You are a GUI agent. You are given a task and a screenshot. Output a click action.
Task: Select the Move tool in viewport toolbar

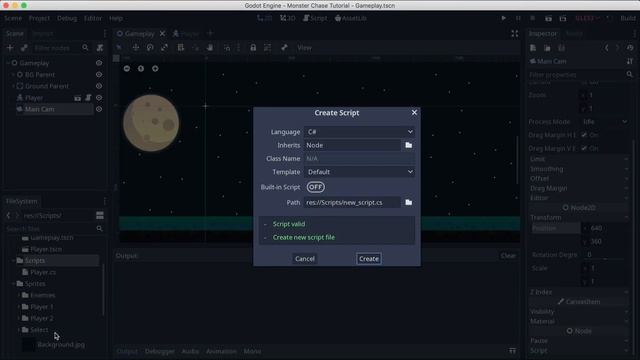(x=136, y=48)
